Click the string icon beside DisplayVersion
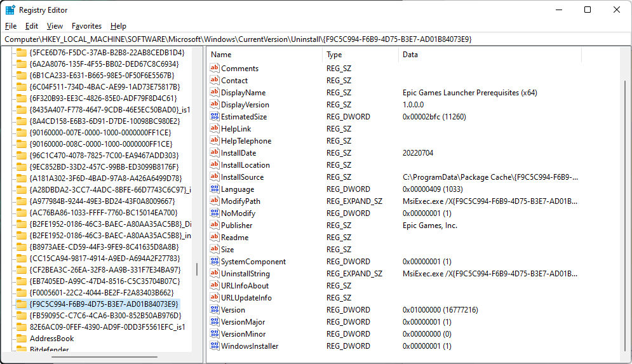The height and width of the screenshot is (364, 632). 215,104
